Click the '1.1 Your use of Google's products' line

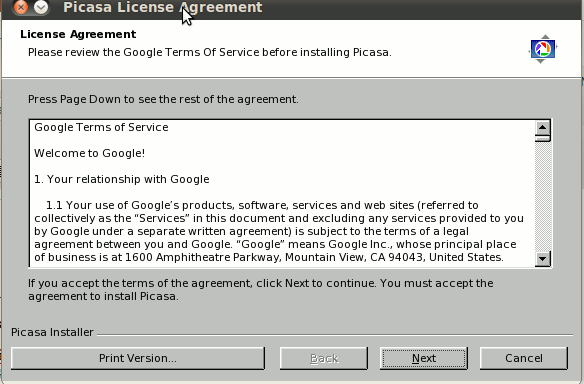262,205
